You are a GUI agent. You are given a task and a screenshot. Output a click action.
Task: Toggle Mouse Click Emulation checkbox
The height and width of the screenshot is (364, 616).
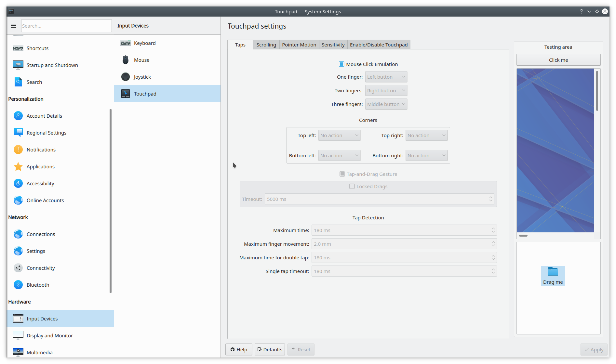[x=341, y=64]
